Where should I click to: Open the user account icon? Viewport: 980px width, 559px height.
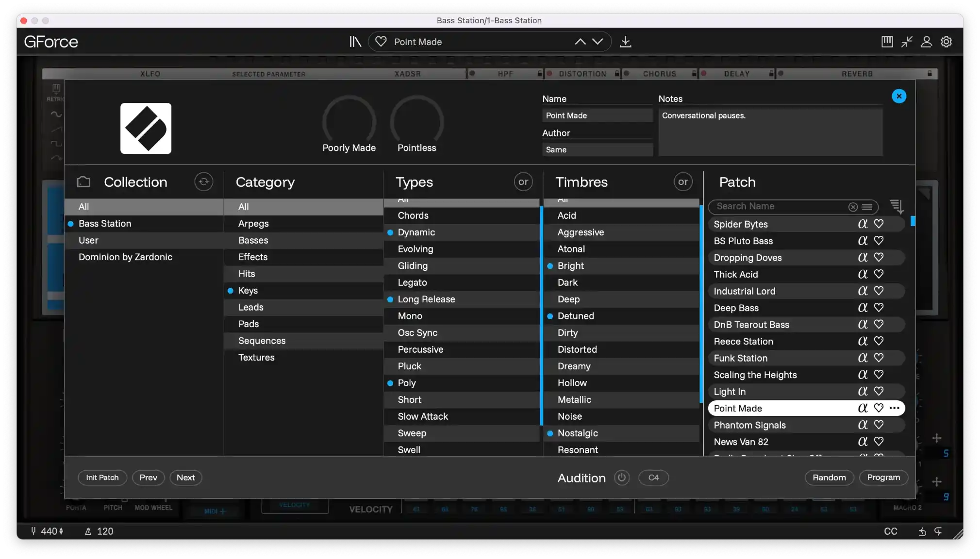pyautogui.click(x=926, y=42)
